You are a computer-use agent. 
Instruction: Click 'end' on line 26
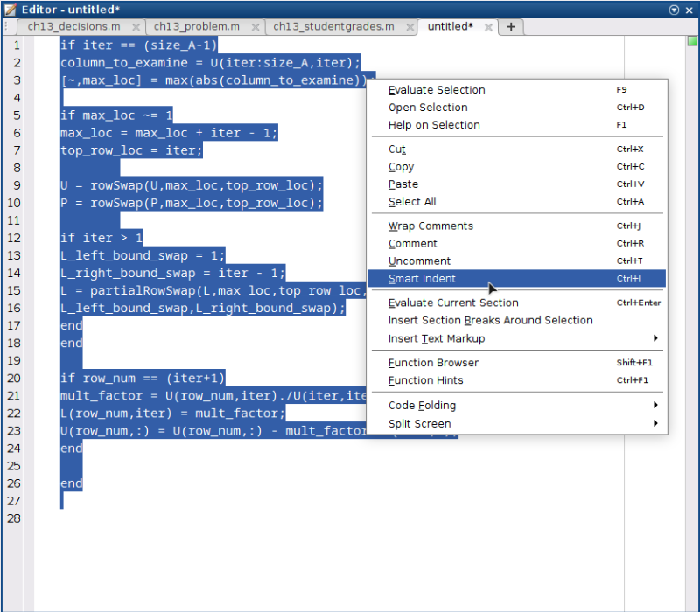click(72, 483)
